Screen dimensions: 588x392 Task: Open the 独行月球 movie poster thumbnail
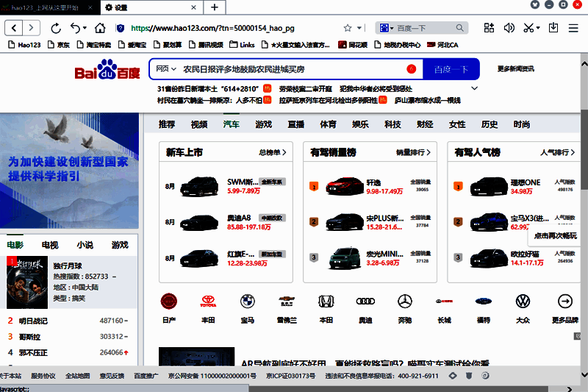pyautogui.click(x=27, y=282)
